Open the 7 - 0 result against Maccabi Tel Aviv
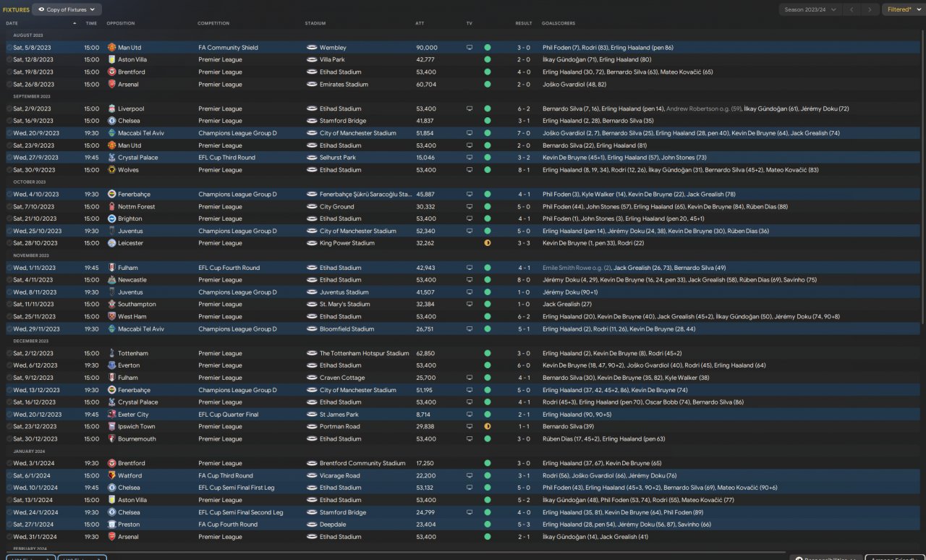The width and height of the screenshot is (926, 560). [524, 133]
